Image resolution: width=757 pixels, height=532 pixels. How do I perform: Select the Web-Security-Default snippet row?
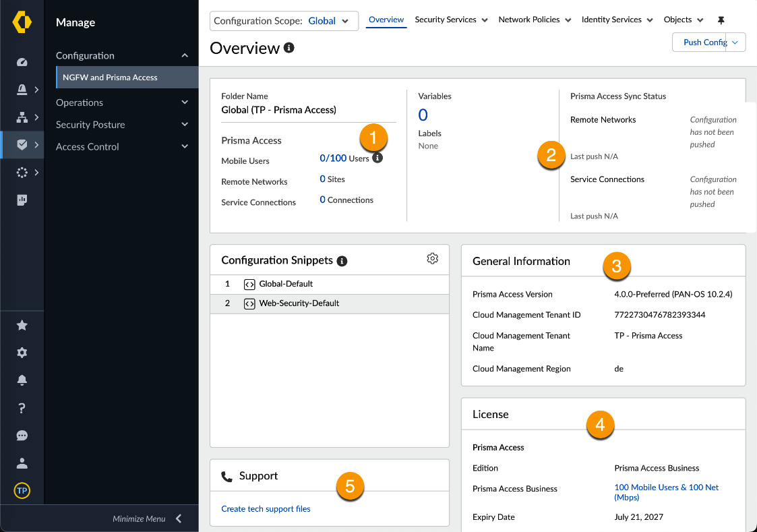tap(329, 303)
